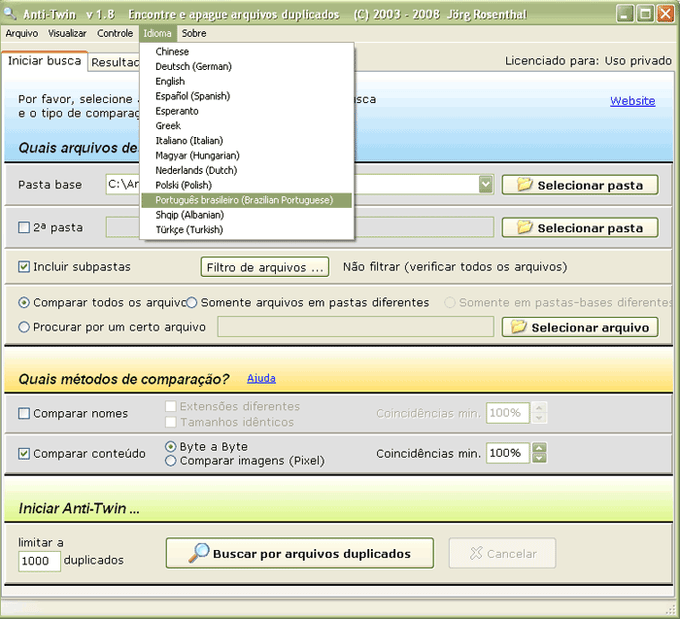
Task: Open Filtro de arquivos dialog
Action: 265,267
